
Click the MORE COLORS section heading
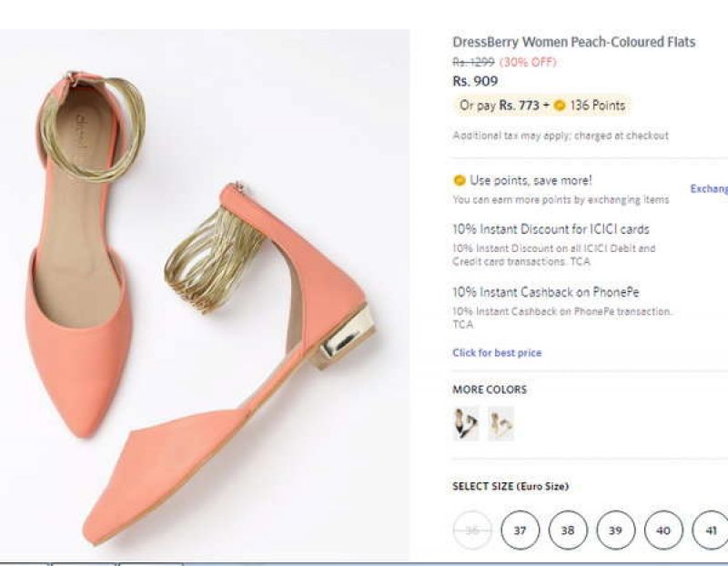(489, 390)
